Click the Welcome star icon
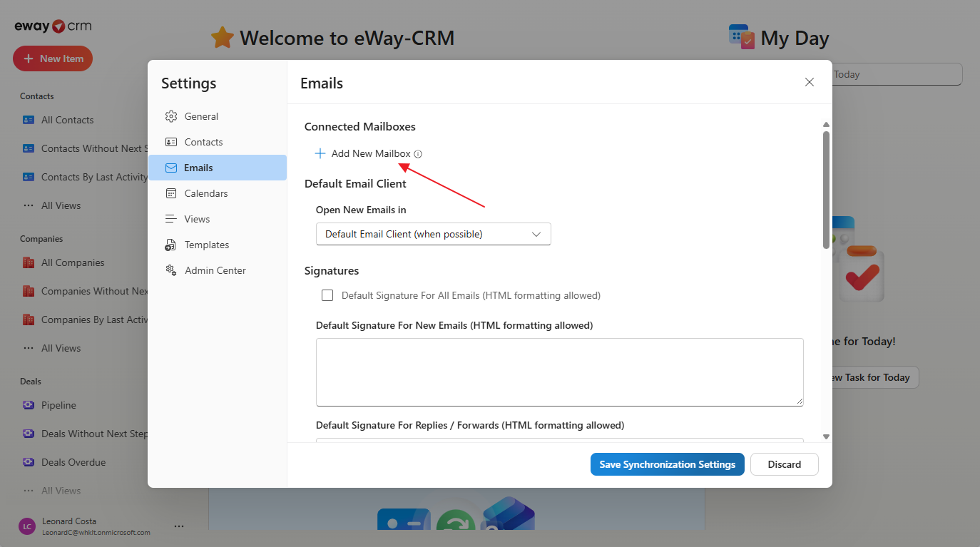Screen dimensions: 980x547 click(223, 37)
